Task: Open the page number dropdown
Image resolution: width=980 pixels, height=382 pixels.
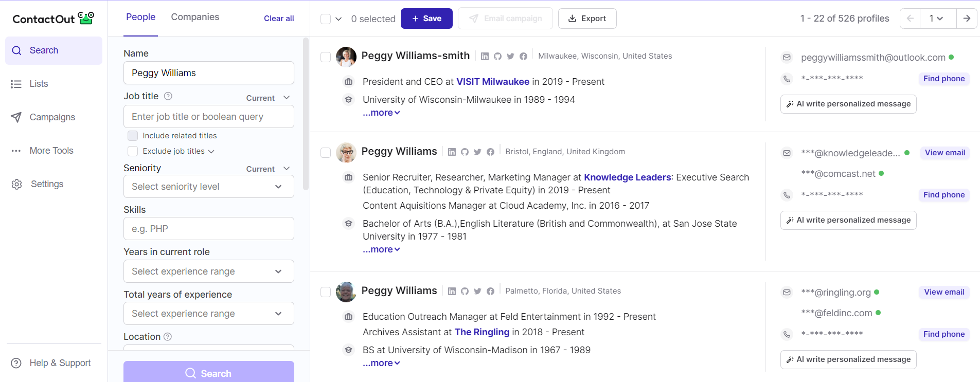Action: tap(936, 19)
